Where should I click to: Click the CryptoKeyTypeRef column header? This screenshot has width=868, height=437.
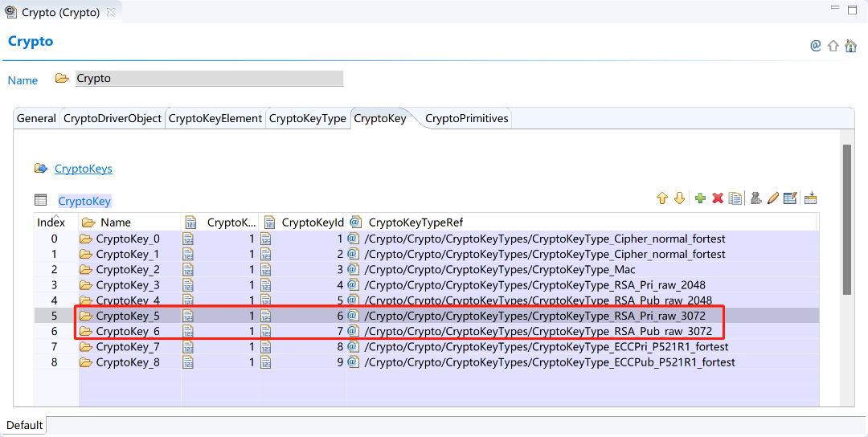click(x=416, y=223)
